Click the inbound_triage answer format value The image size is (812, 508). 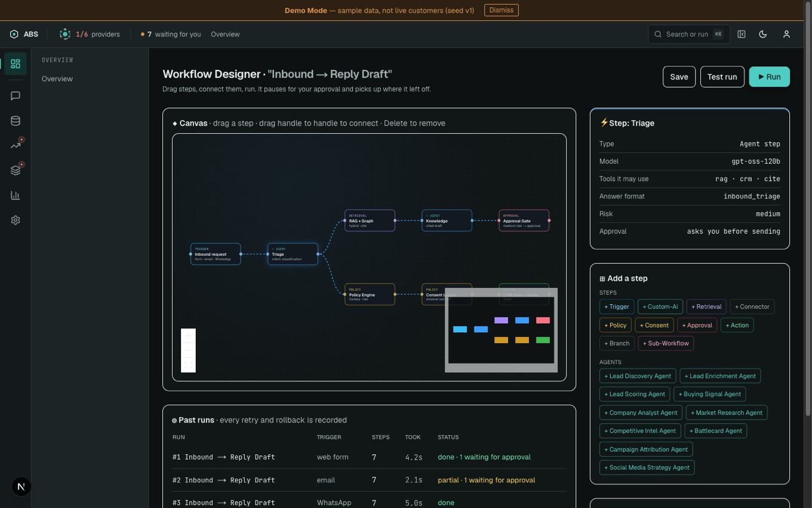752,196
